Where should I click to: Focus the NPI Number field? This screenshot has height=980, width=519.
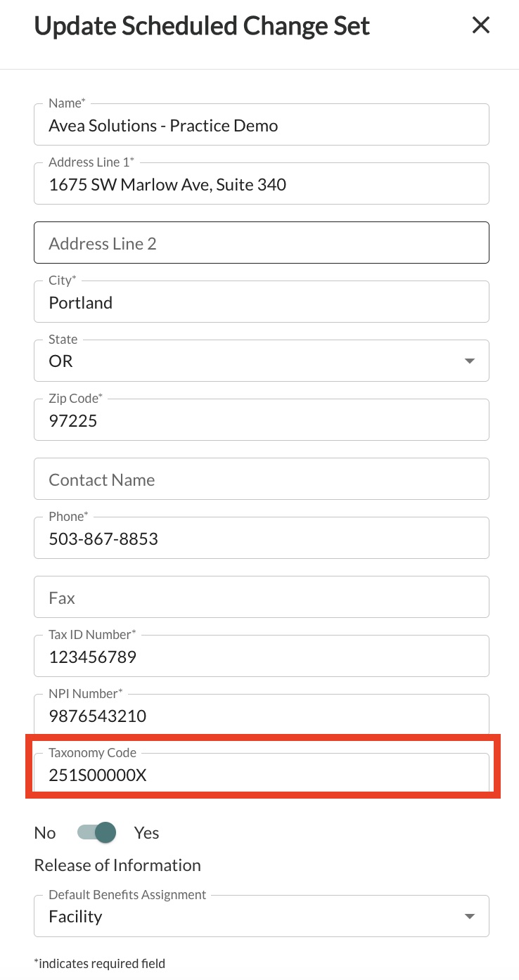[x=261, y=716]
